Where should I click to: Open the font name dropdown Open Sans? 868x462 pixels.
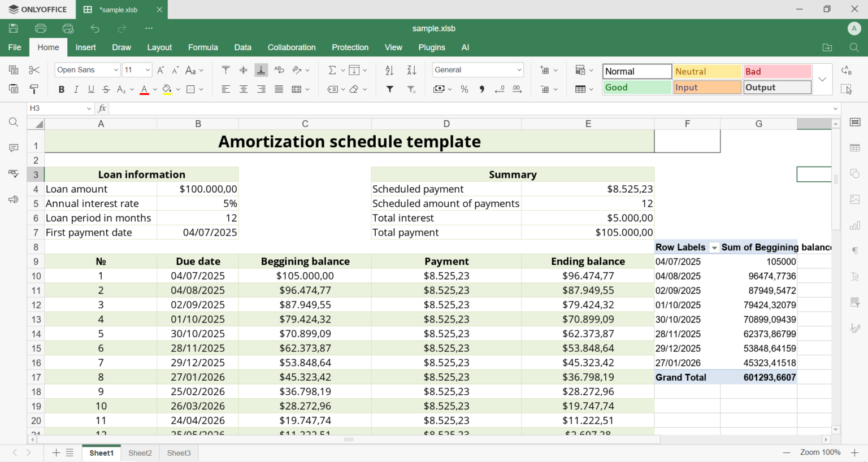click(x=88, y=70)
